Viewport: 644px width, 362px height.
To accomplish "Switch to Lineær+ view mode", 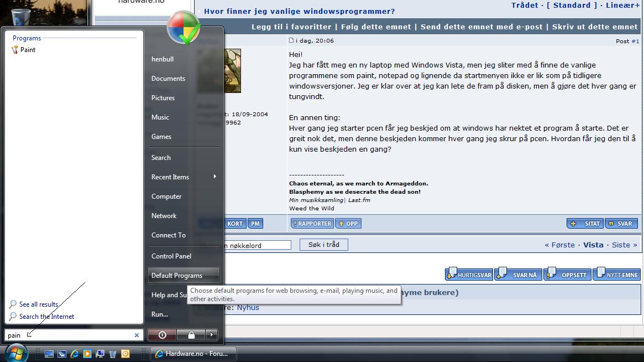I will (x=622, y=6).
